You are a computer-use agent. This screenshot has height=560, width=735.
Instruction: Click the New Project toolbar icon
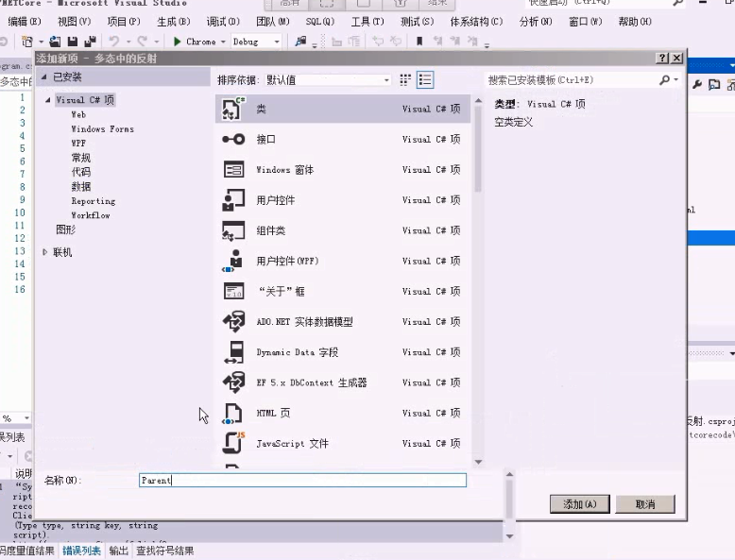tap(26, 42)
